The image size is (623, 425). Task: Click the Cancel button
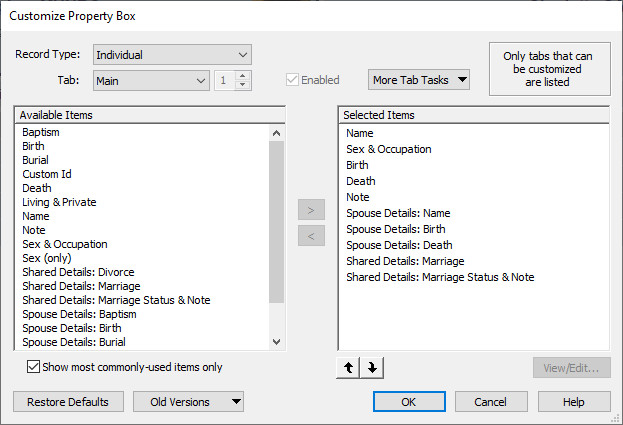pos(491,402)
